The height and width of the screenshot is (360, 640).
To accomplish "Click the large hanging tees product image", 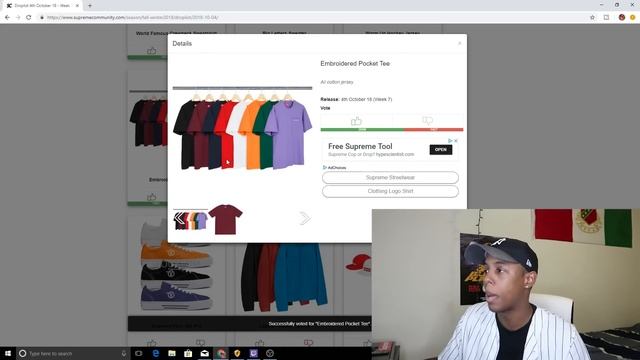I will [242, 129].
